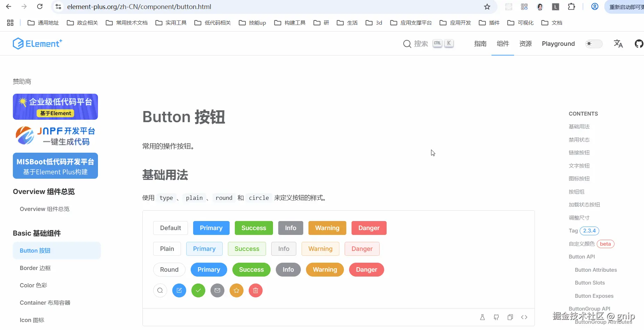Open the browser extensions puzzle icon
Screen dimensions: 644x330
571,7
